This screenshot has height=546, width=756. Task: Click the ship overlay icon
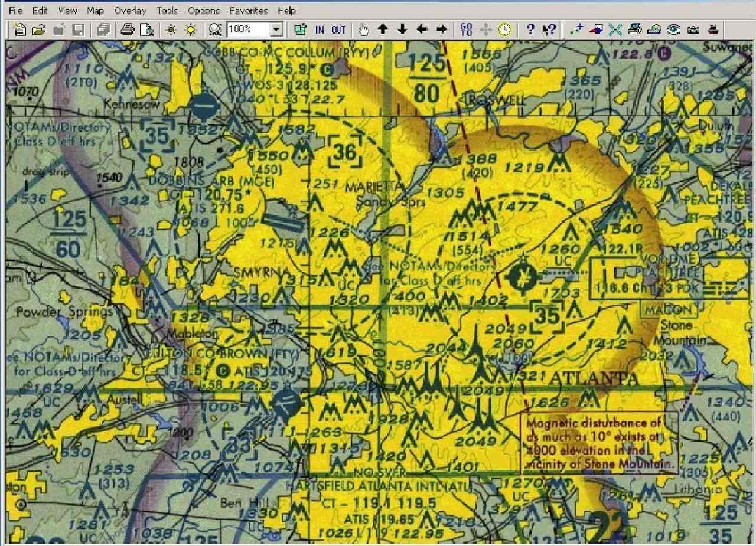(x=713, y=30)
